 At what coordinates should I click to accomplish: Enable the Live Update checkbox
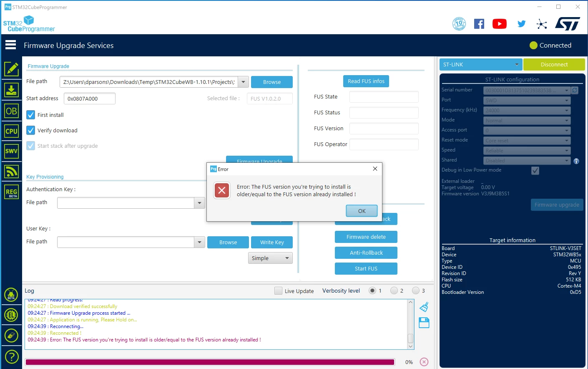278,291
